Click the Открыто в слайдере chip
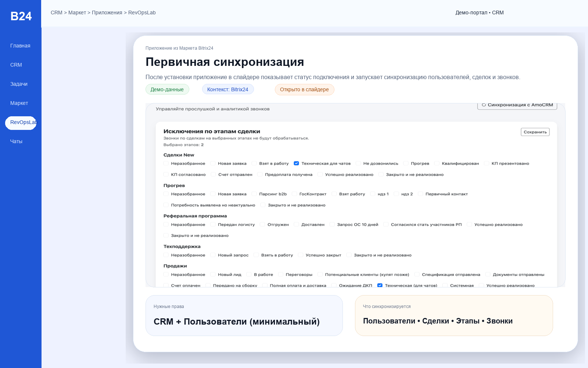This screenshot has width=588, height=368. pos(304,89)
